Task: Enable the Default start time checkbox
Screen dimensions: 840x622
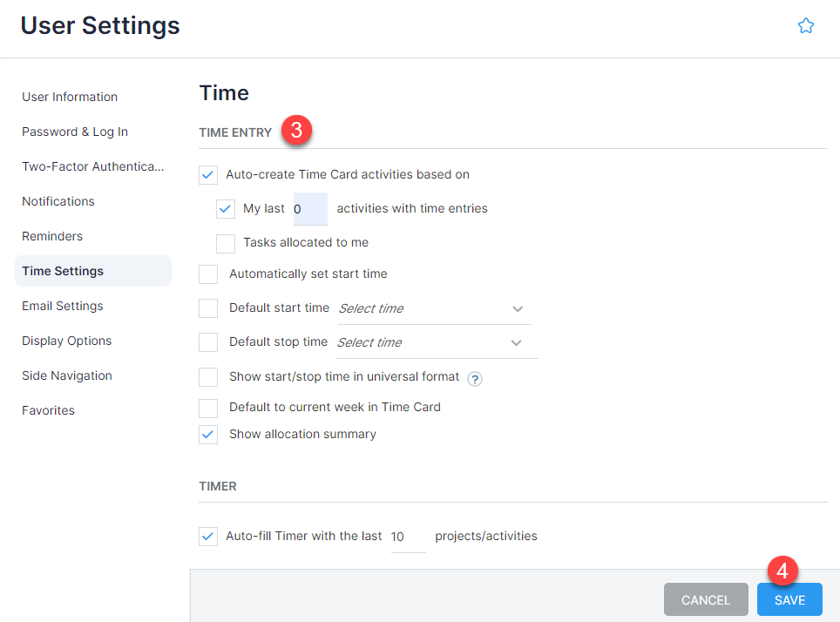Action: pos(207,308)
